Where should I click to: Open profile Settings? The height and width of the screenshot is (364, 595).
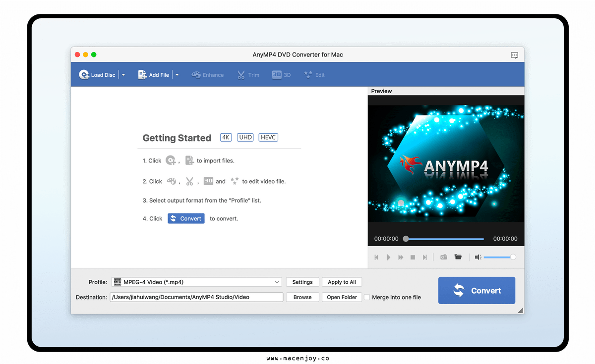pos(302,282)
